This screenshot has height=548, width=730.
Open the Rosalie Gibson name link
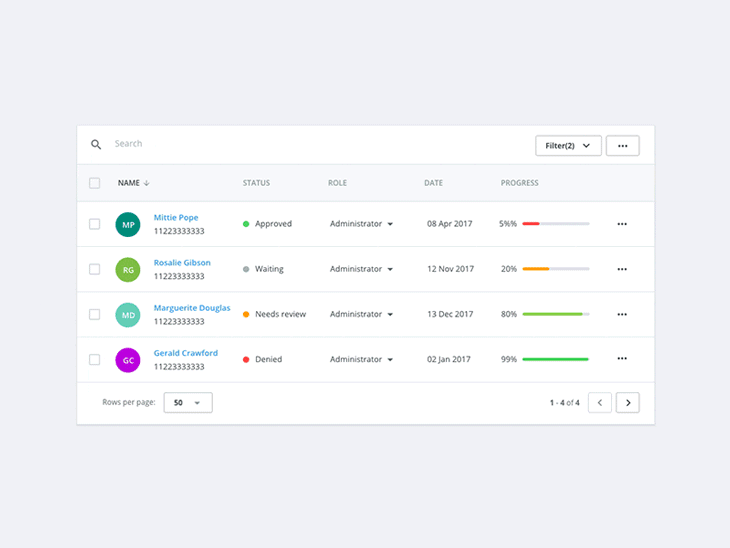coord(182,263)
